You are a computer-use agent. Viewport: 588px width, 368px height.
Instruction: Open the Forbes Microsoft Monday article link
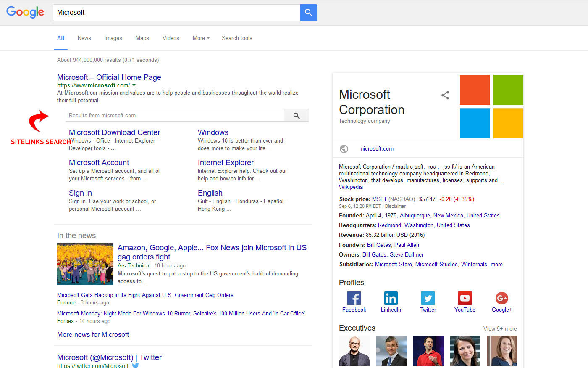(181, 314)
